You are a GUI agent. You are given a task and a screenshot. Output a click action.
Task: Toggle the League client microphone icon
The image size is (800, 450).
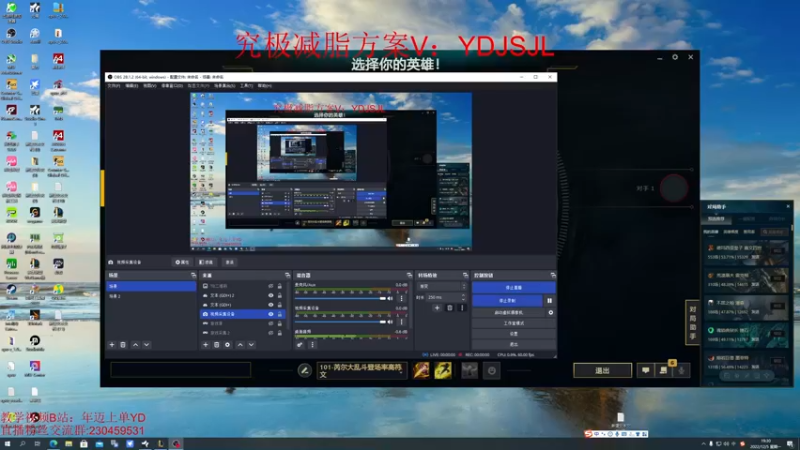(x=681, y=370)
